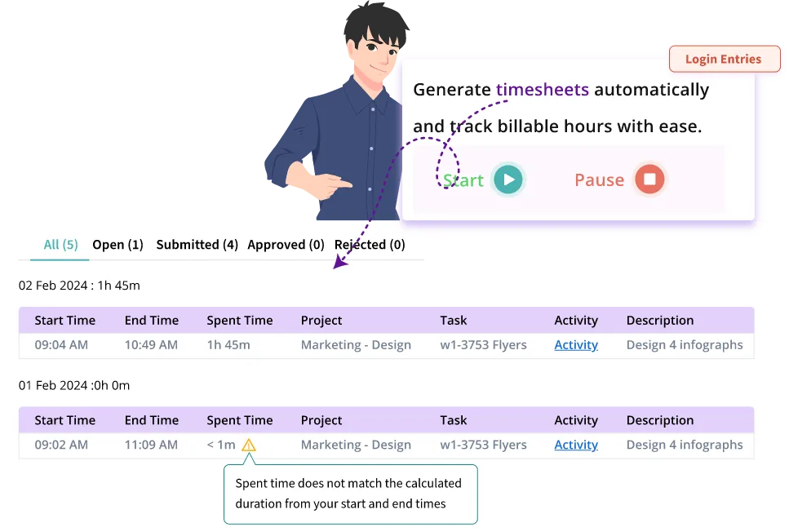789x532 pixels.
Task: Select the All (5) tab
Action: 60,244
